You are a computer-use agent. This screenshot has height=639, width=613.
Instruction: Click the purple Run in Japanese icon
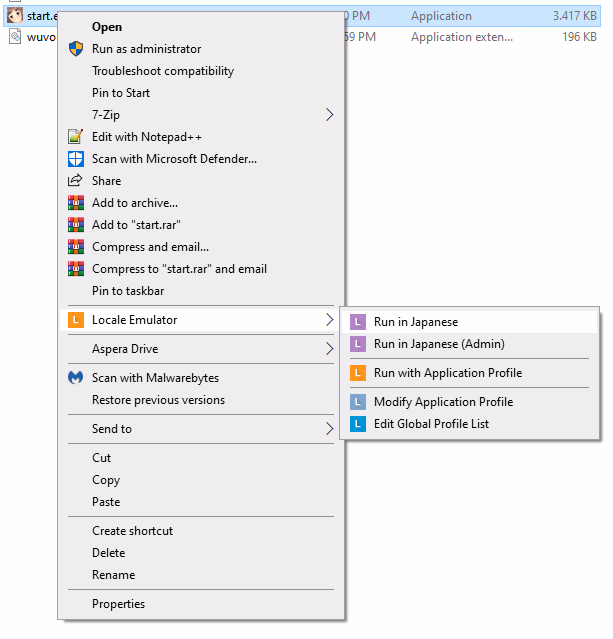coord(358,322)
